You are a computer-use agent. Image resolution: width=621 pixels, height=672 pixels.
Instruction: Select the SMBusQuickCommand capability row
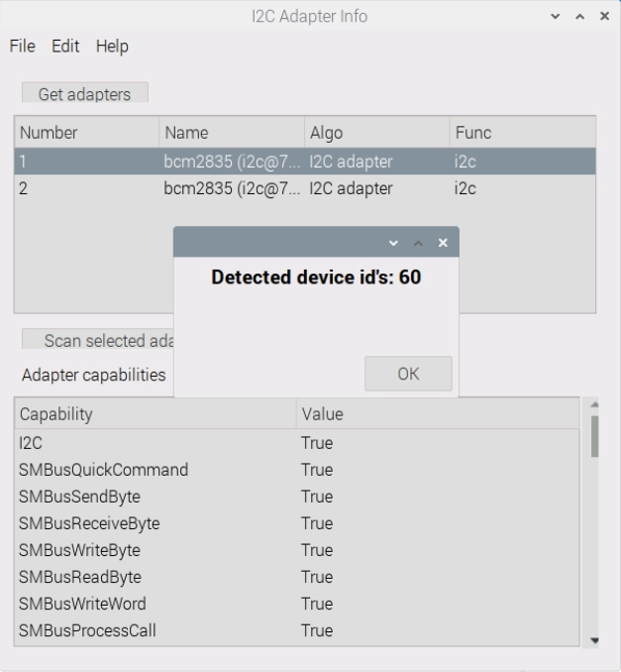tap(155, 470)
